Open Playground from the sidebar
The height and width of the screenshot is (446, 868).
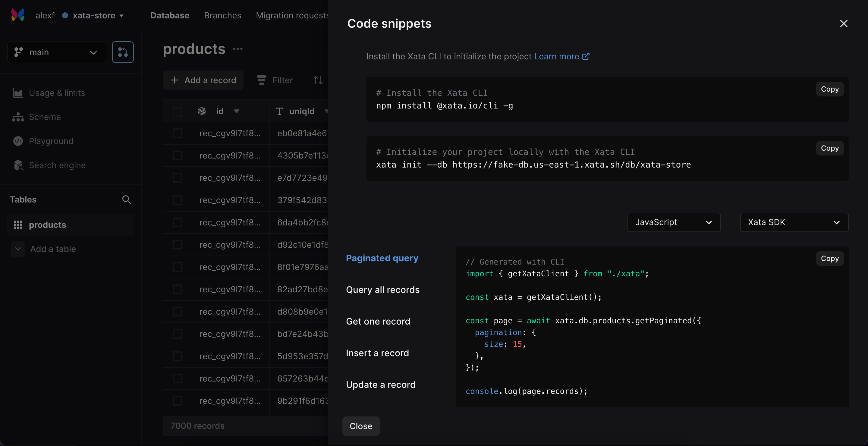51,141
